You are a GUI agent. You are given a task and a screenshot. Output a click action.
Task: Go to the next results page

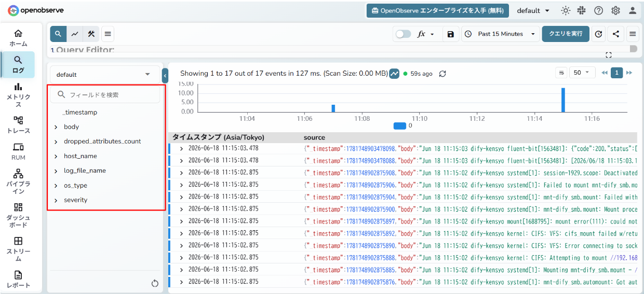pyautogui.click(x=629, y=73)
